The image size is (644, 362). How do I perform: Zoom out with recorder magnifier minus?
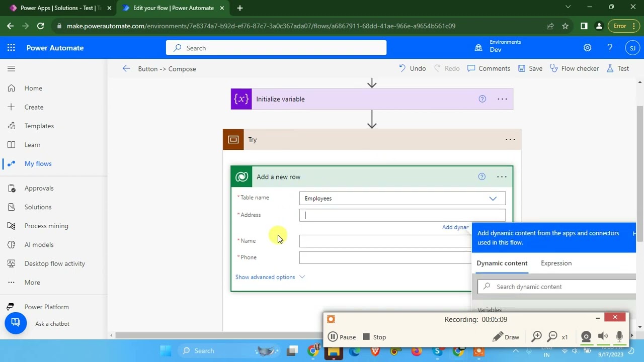[552, 337]
